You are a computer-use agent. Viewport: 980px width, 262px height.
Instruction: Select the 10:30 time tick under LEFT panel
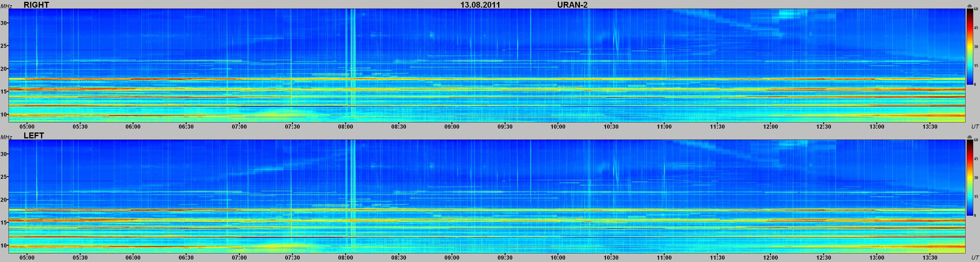(x=611, y=258)
